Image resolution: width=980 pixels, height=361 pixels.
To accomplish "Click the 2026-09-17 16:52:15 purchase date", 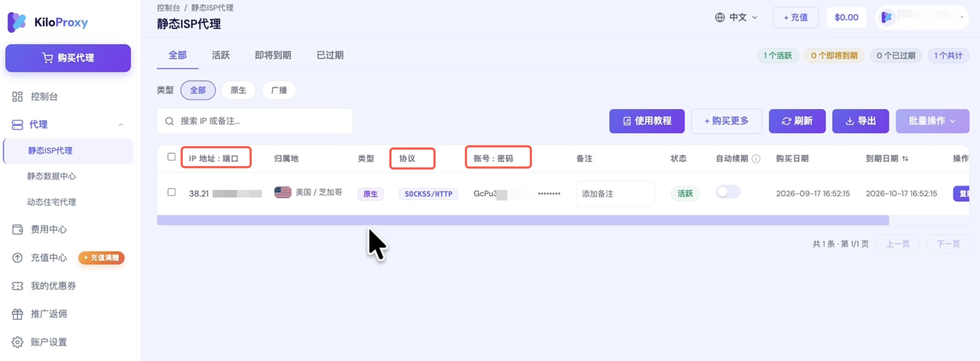I will click(812, 194).
